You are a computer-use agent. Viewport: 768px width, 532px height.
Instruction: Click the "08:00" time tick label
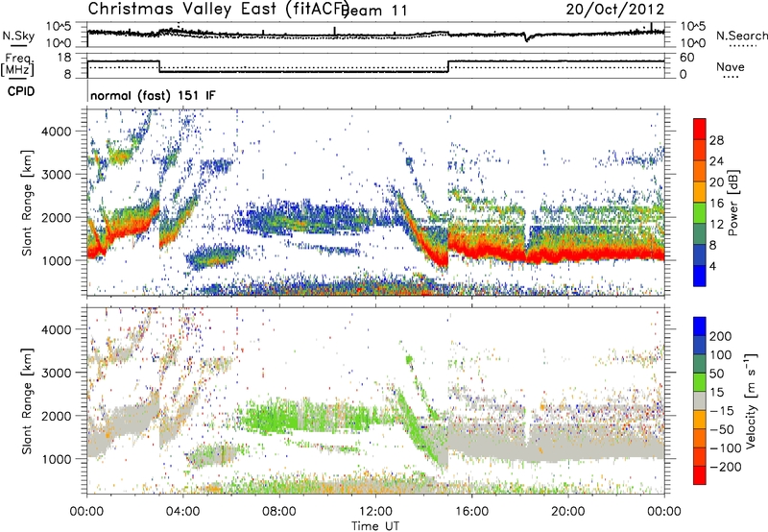pos(279,512)
